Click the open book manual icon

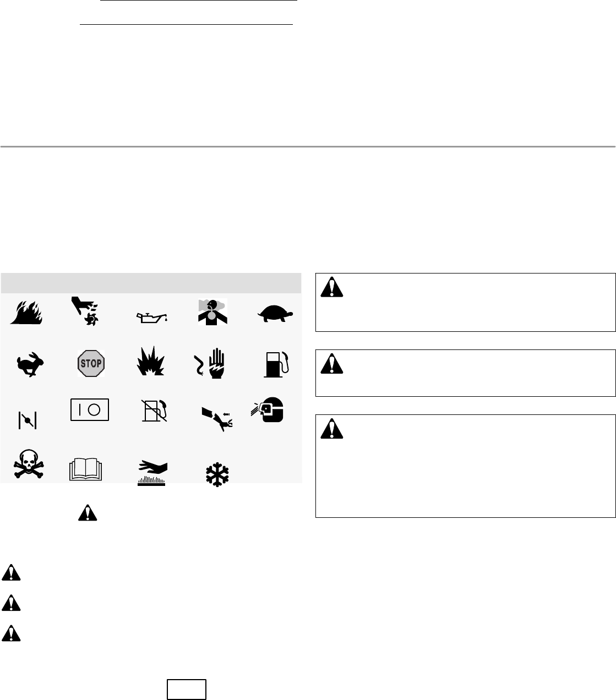point(89,469)
